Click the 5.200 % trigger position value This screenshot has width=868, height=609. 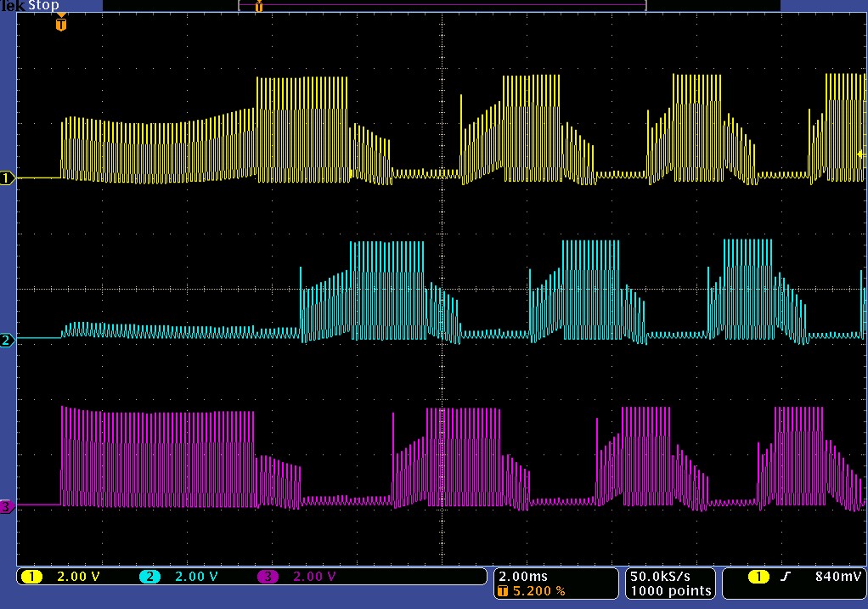coord(538,591)
